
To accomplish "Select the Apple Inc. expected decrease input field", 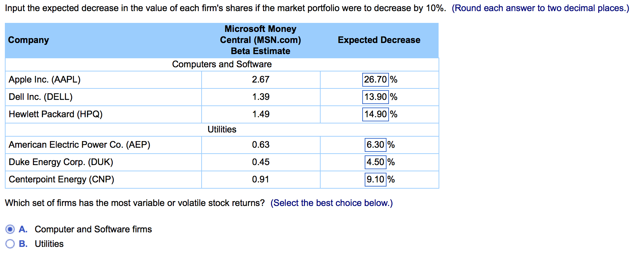I will (x=375, y=79).
